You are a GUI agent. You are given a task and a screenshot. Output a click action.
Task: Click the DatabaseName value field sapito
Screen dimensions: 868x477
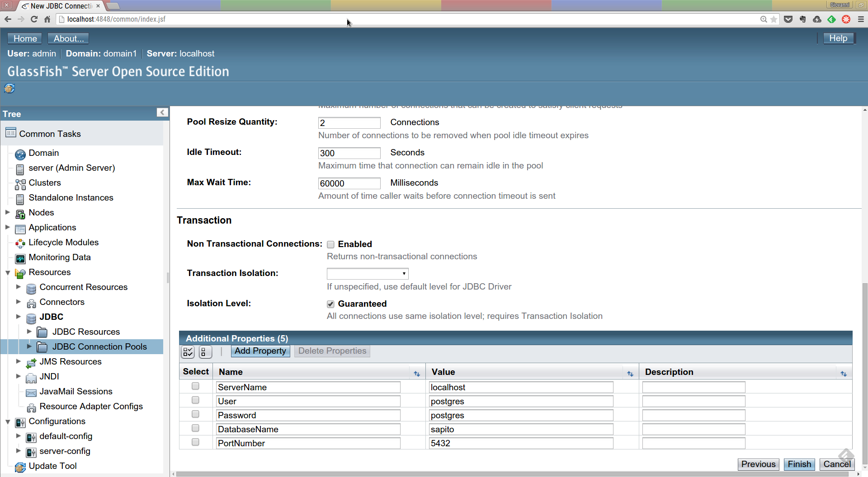[x=521, y=429]
